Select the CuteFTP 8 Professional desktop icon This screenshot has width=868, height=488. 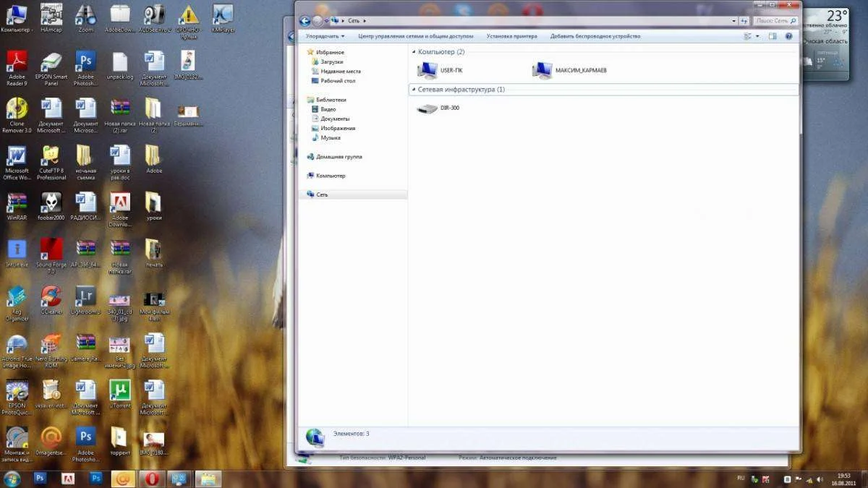(x=51, y=163)
